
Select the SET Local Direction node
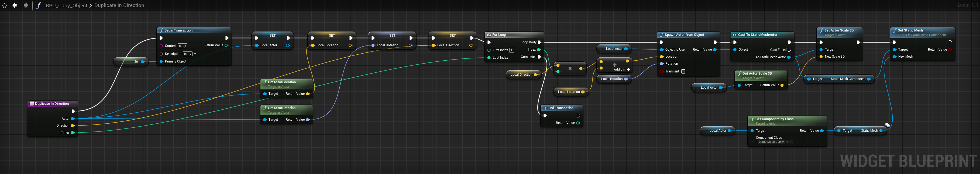tap(452, 40)
